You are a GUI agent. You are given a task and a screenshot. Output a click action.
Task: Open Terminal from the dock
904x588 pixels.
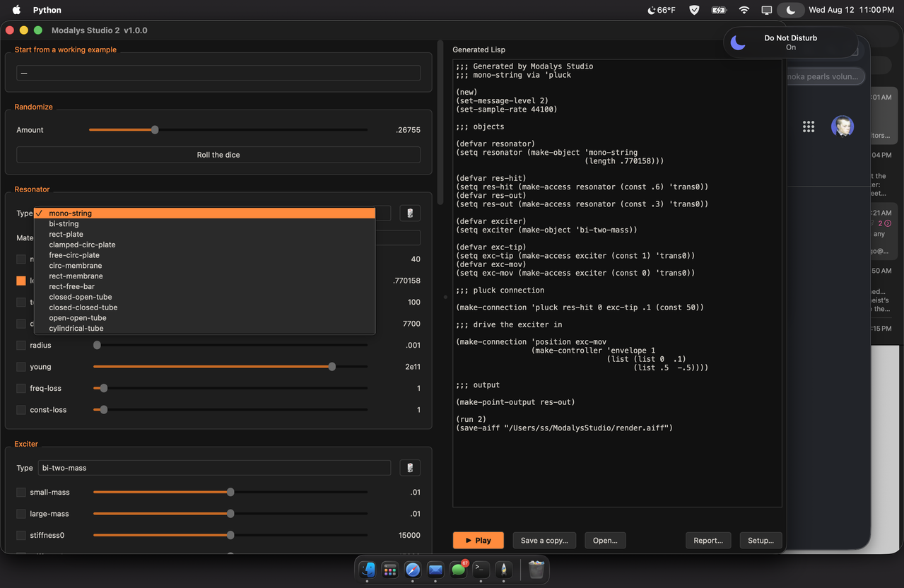(x=481, y=569)
